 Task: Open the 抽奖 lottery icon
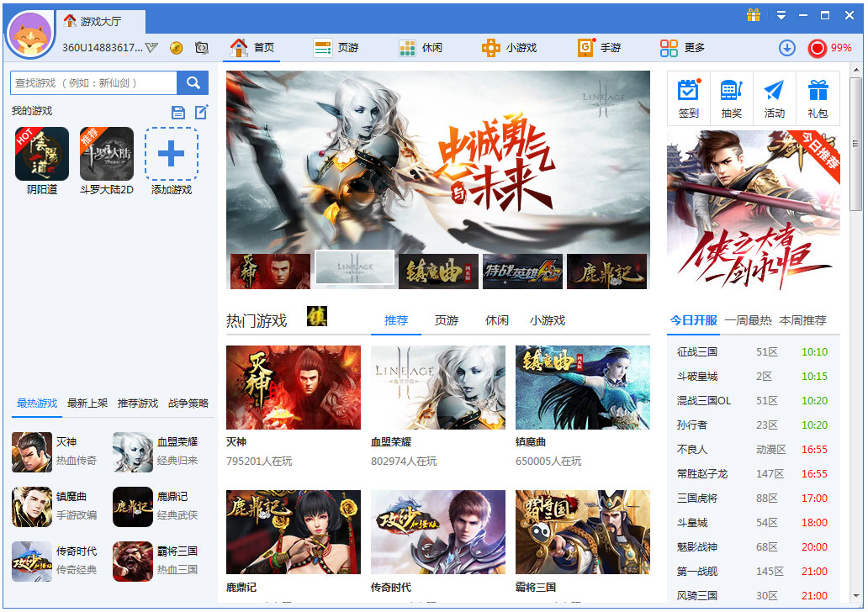coord(731,98)
